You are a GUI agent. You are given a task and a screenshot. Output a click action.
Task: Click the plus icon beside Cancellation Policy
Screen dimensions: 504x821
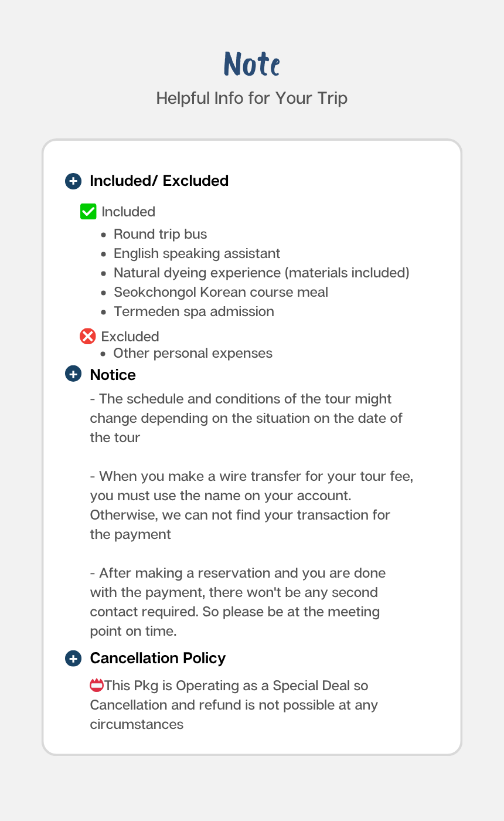73,658
